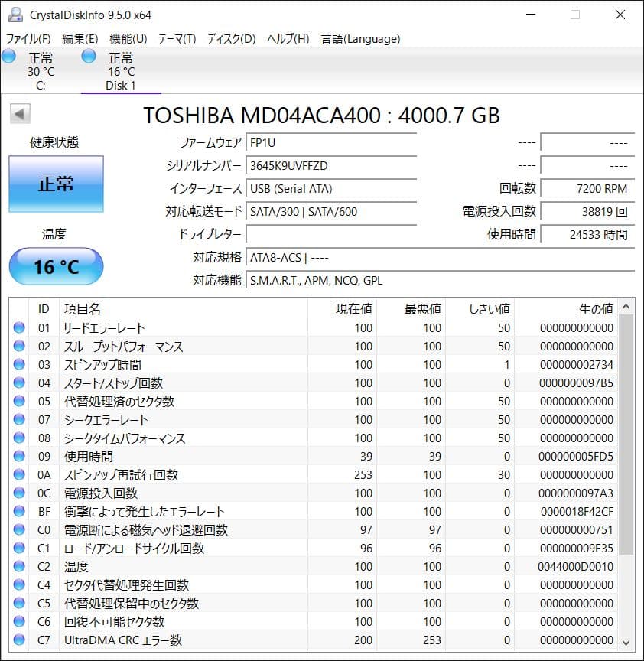Click the 正常 health status button

56,184
